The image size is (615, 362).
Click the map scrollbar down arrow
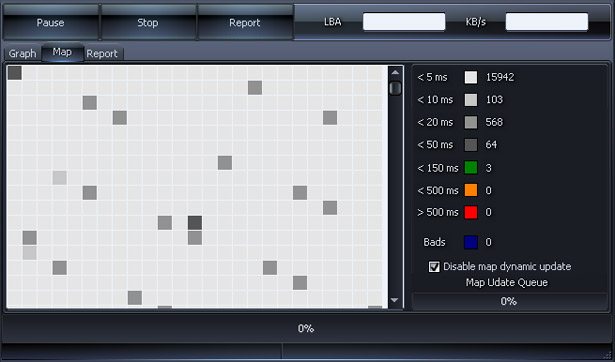[x=395, y=300]
